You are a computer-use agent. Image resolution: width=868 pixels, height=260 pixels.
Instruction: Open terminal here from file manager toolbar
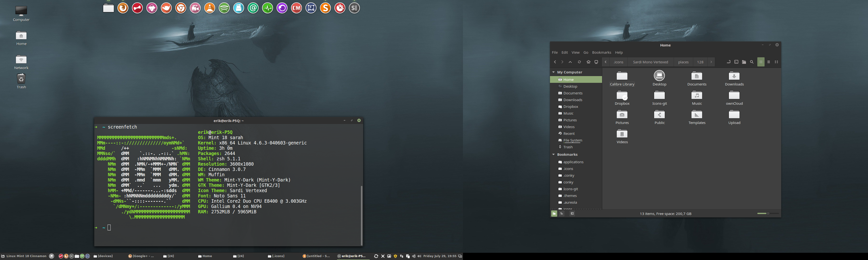pyautogui.click(x=736, y=62)
